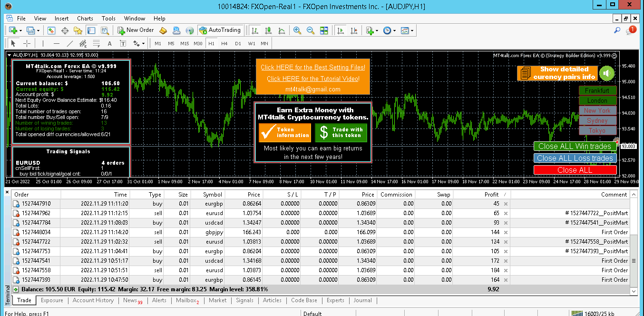Image resolution: width=644 pixels, height=316 pixels.
Task: Expand the Periods dropdown arrow
Action: coord(395,30)
